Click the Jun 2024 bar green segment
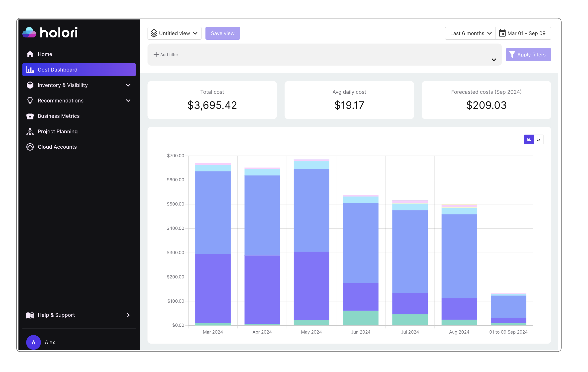Viewport: 588px width, 372px height. pyautogui.click(x=361, y=318)
